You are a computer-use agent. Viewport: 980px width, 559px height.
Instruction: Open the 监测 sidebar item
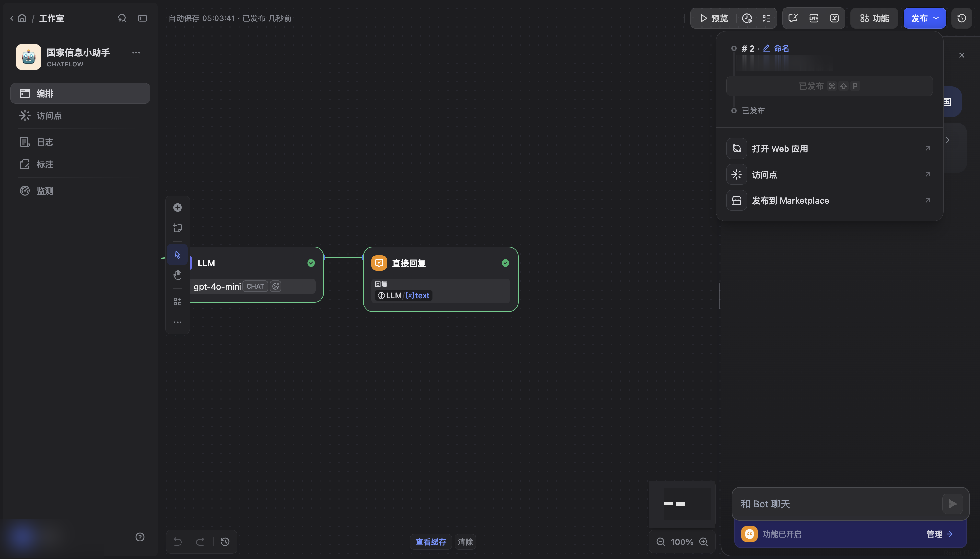(x=80, y=191)
